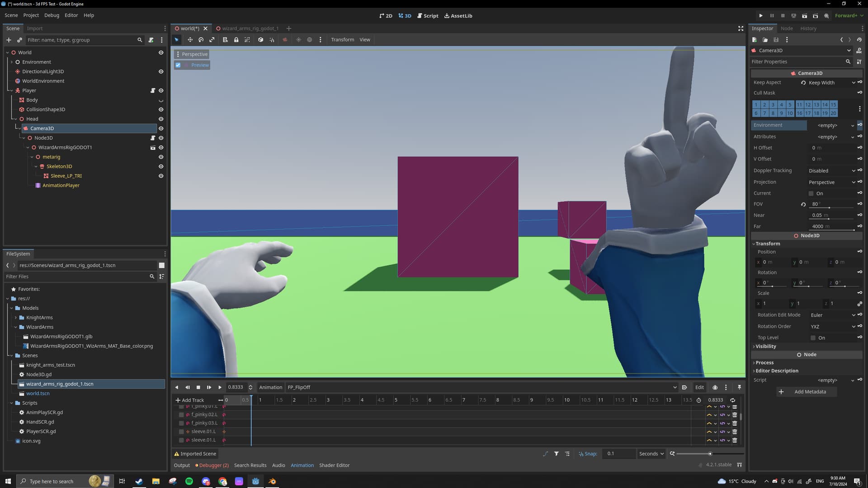
Task: Click the Add Track button
Action: pos(190,400)
